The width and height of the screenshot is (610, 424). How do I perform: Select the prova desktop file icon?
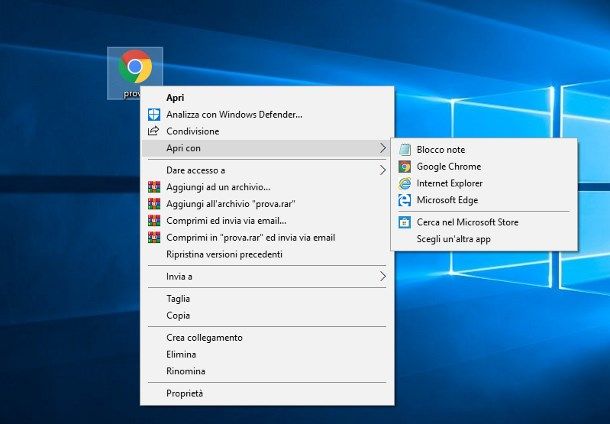[x=135, y=73]
